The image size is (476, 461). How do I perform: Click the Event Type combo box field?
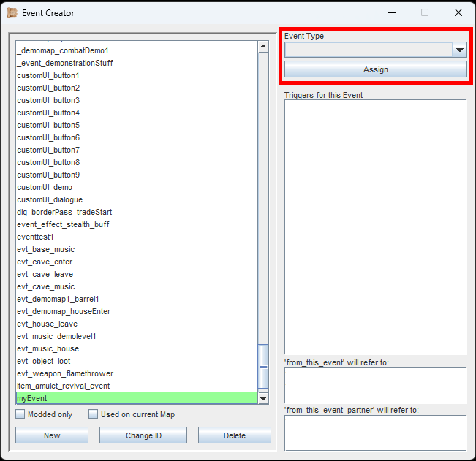click(x=369, y=50)
